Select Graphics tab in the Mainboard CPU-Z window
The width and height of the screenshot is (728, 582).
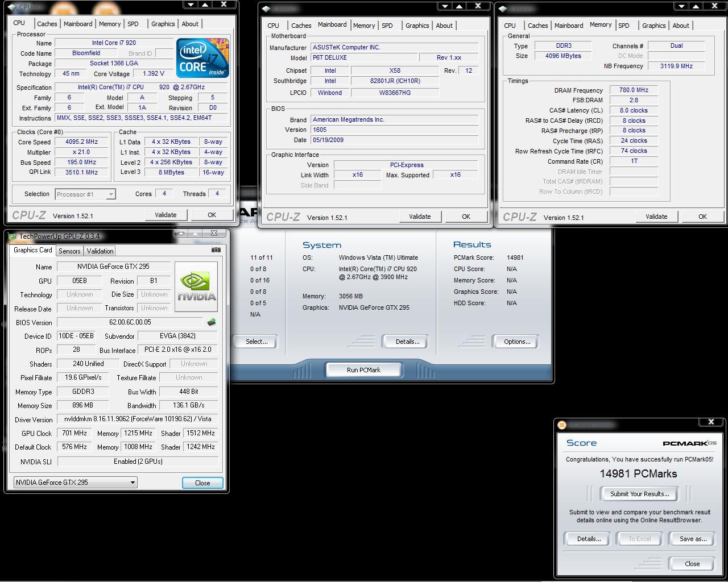click(x=417, y=26)
